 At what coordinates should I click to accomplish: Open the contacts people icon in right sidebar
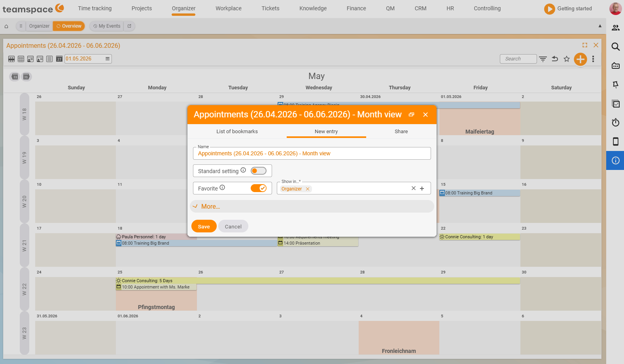[616, 28]
